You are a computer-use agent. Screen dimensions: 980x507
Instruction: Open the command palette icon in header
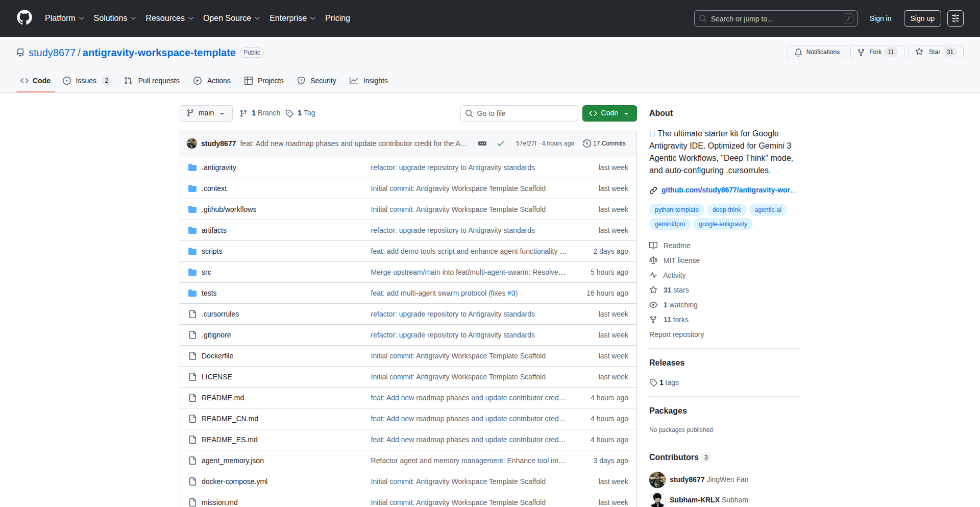tap(955, 18)
